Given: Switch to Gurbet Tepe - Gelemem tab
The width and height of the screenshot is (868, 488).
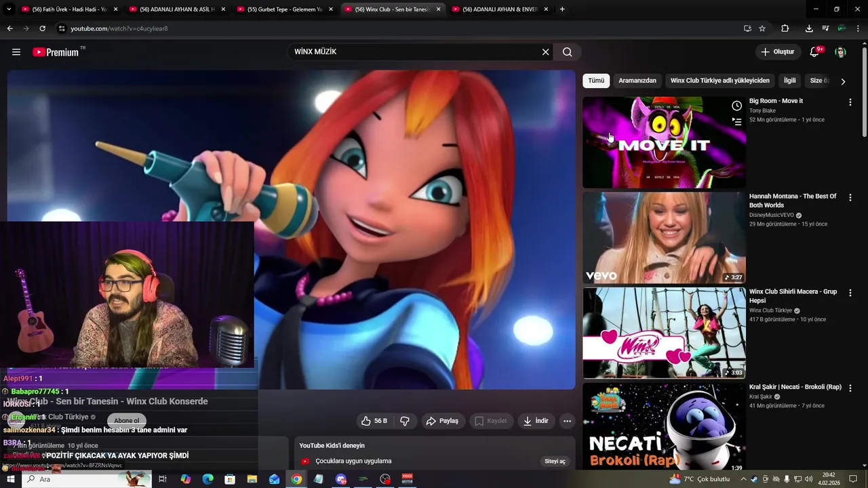Looking at the screenshot, I should coord(285,9).
